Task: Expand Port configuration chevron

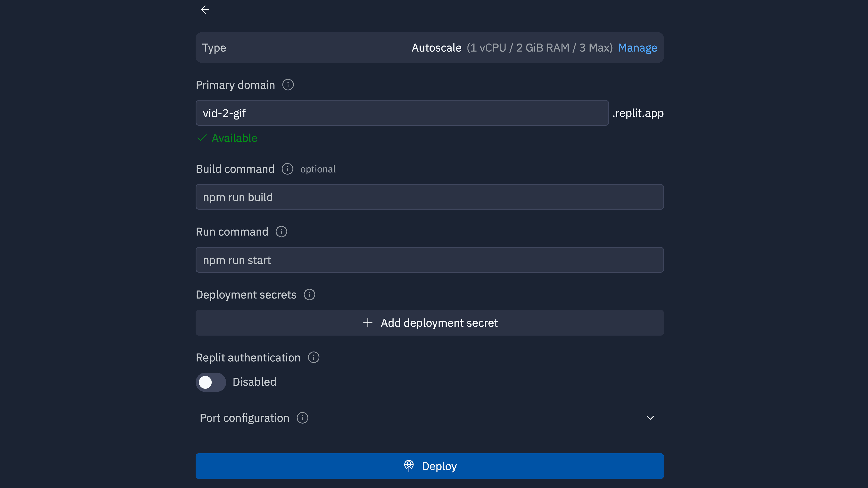Action: 650,418
